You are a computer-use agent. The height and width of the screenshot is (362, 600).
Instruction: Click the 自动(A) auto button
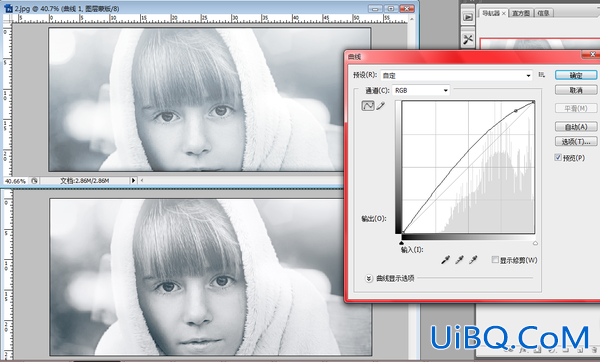[x=576, y=127]
